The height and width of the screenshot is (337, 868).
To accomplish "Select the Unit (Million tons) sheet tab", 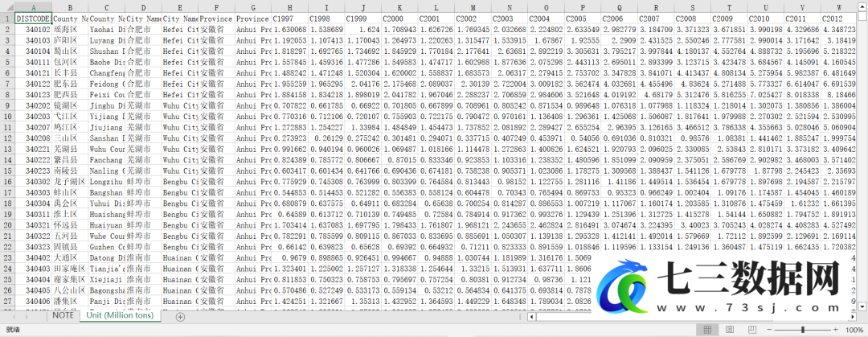I will (x=121, y=314).
